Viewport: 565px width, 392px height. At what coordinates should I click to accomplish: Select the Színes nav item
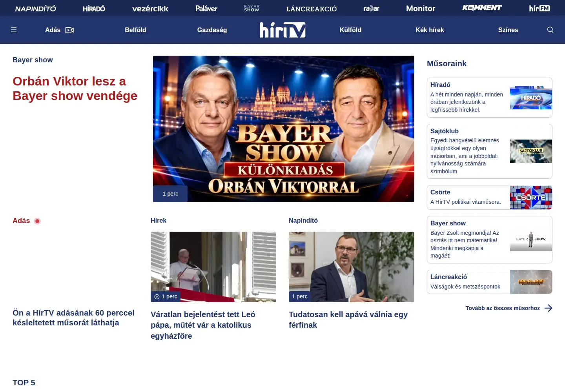(508, 30)
